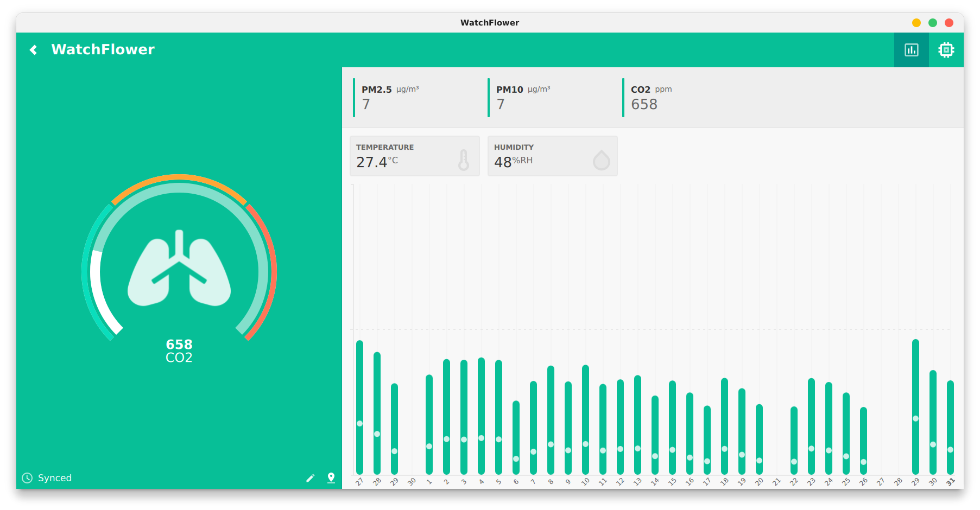This screenshot has width=980, height=510.
Task: Select the bar for day 31
Action: (x=950, y=428)
